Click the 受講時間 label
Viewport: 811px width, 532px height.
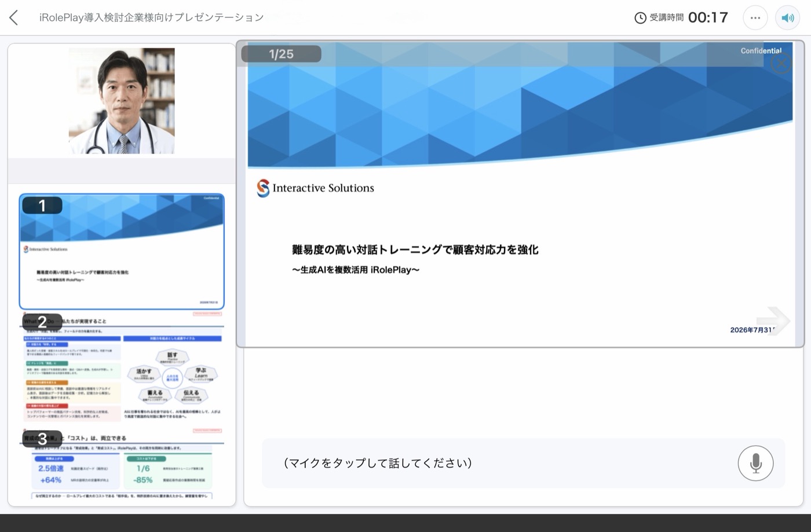click(666, 18)
